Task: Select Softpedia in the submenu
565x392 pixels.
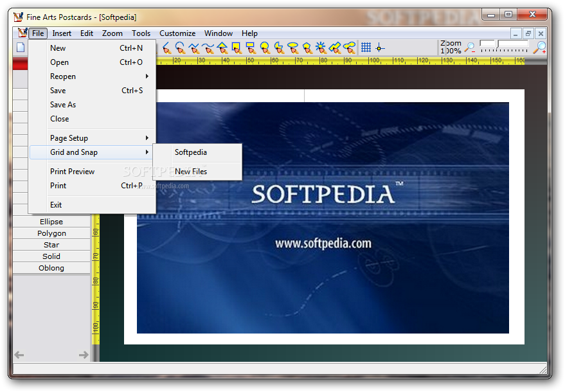Action: click(x=197, y=152)
